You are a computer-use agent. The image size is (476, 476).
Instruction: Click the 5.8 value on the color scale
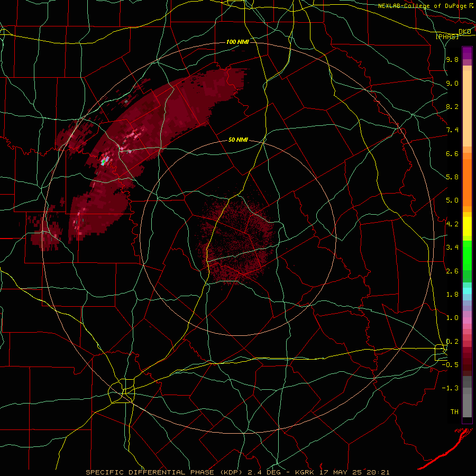pyautogui.click(x=452, y=177)
